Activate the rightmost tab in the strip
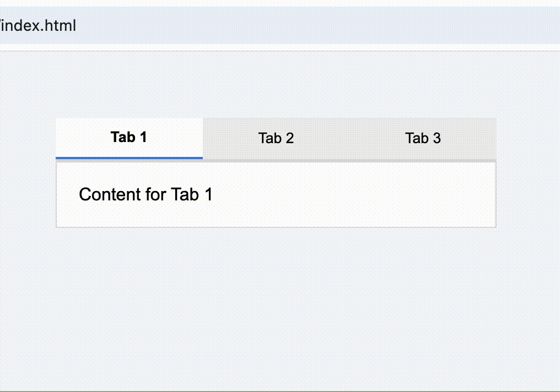Viewport: 560px width, 392px height. 423,138
